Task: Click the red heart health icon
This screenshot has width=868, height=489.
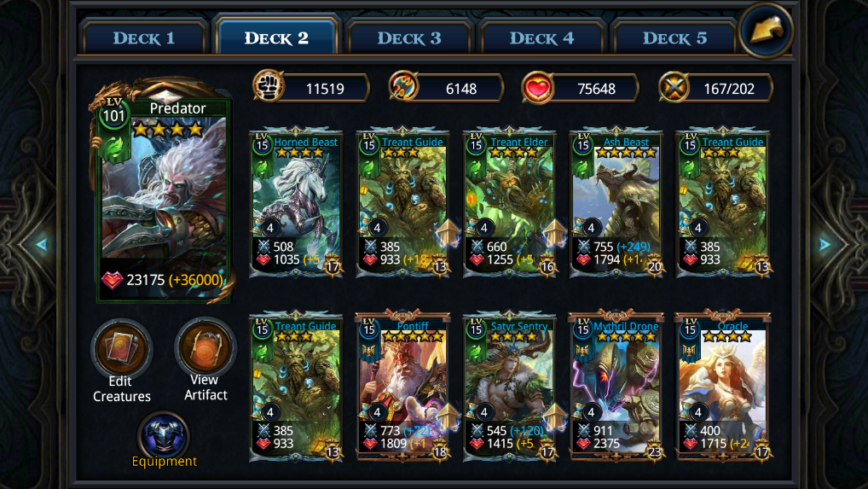Action: [x=537, y=88]
